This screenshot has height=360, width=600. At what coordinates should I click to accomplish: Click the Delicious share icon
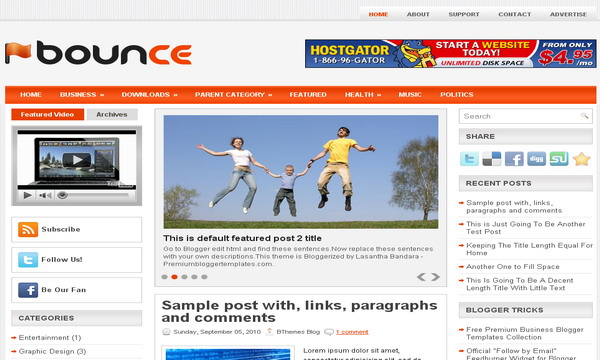click(492, 158)
